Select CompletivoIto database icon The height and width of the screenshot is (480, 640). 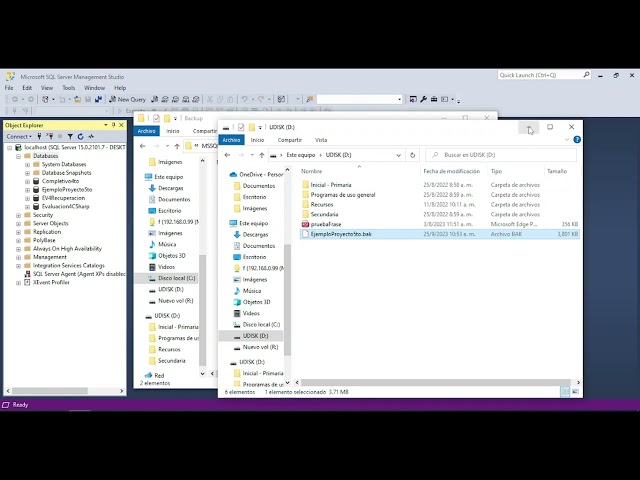[36, 181]
